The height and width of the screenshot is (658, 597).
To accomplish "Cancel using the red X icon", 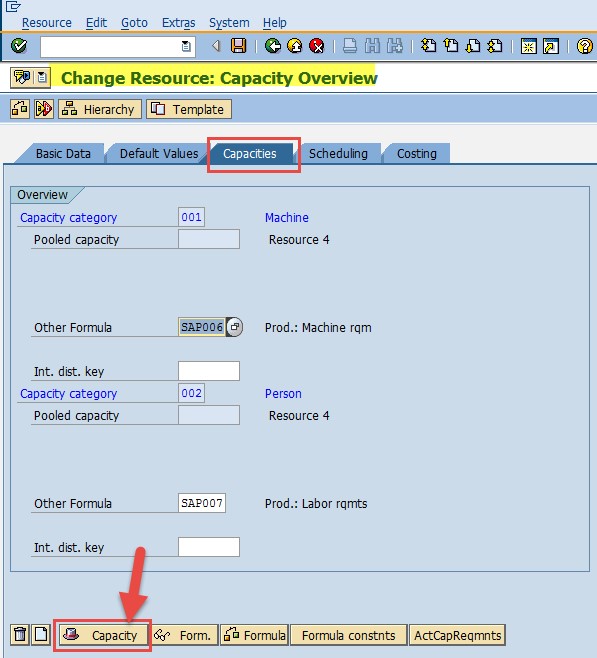I will point(317,46).
